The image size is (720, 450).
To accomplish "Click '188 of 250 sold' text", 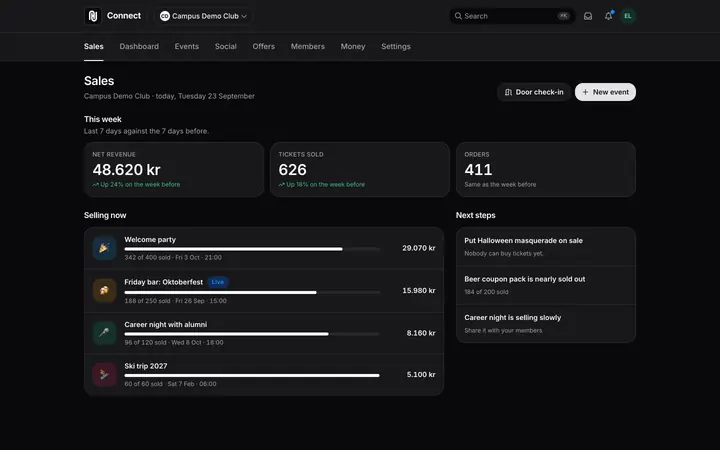I will (147, 301).
